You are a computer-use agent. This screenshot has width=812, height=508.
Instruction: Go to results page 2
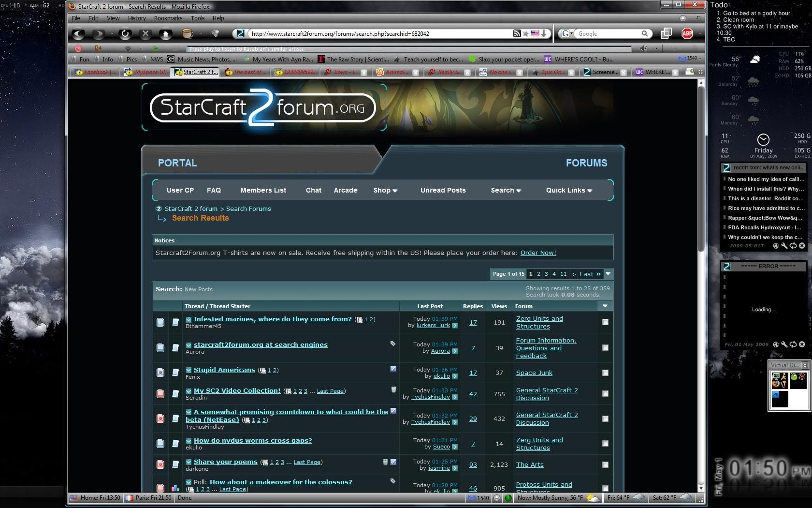(x=538, y=274)
